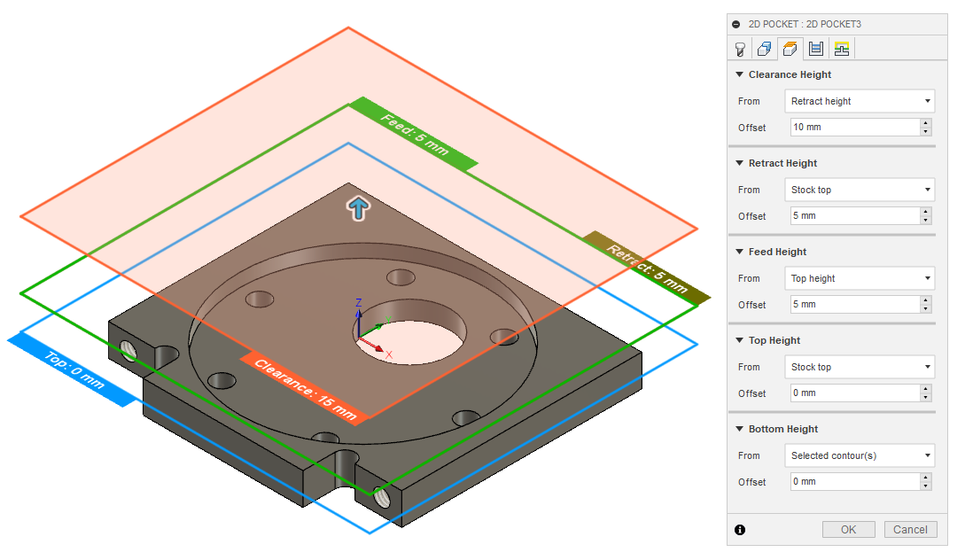
Task: Collapse the Bottom Height section
Action: tap(739, 429)
